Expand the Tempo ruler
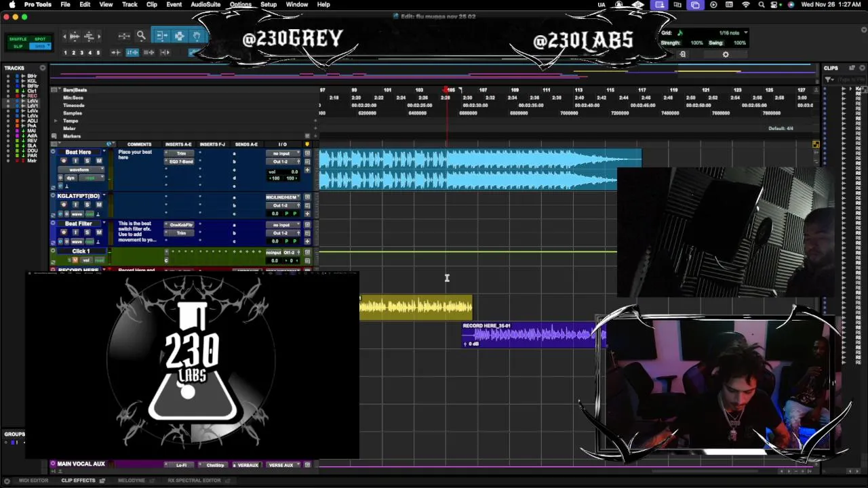868x488 pixels. coord(56,121)
